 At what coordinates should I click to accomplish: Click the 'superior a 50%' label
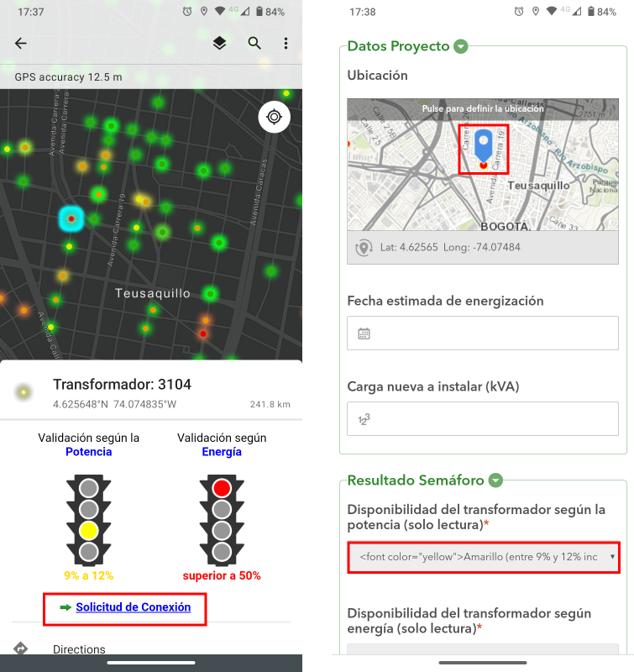tap(222, 575)
